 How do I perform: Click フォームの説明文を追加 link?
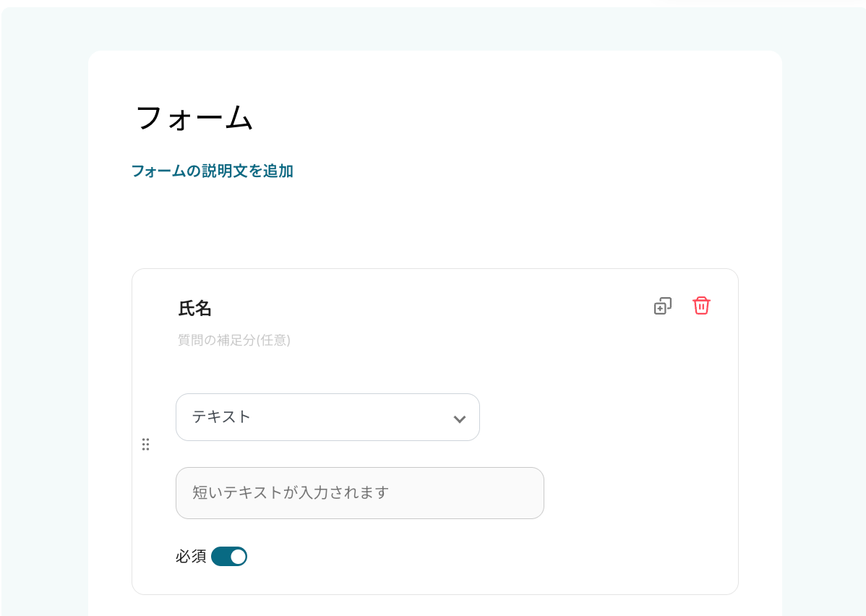click(x=212, y=171)
